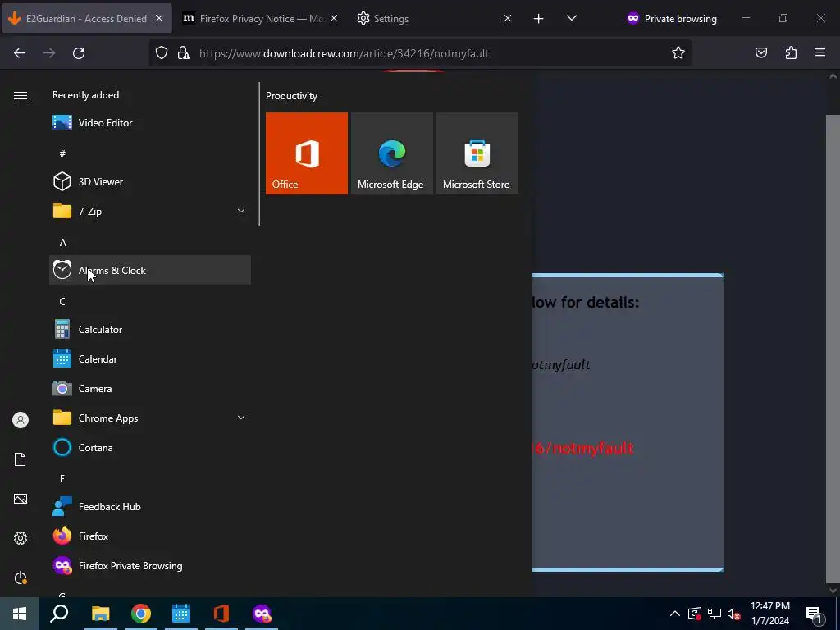Click the Firefox page vertical scrollbar
This screenshot has height=630, width=840.
(833, 348)
